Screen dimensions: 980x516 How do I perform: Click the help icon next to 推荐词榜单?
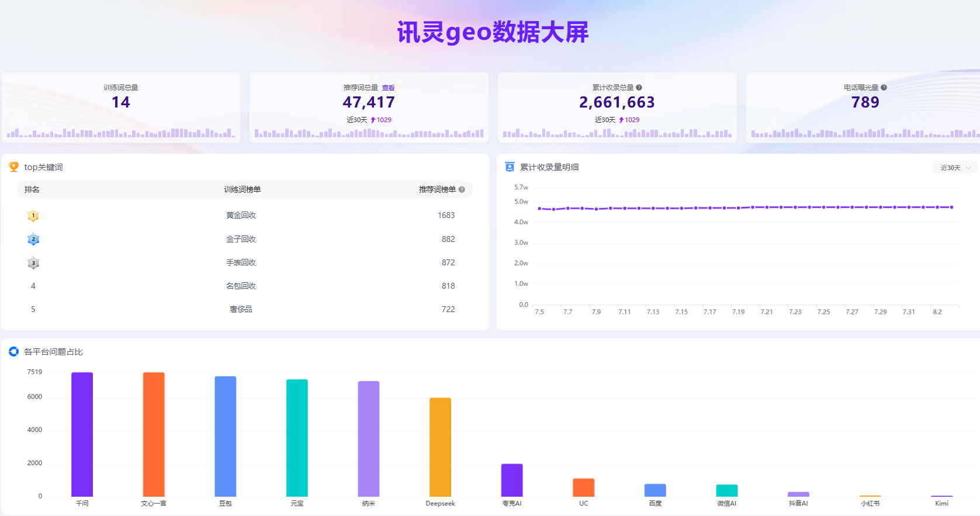(x=462, y=189)
